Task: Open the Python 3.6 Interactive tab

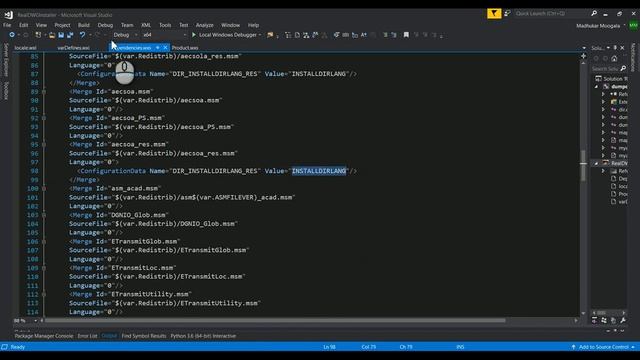Action: click(x=203, y=336)
